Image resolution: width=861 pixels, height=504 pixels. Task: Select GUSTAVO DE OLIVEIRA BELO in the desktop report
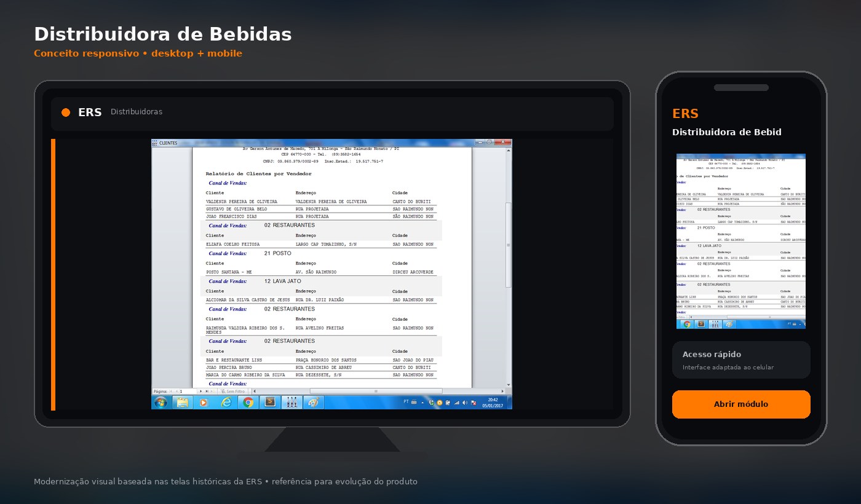point(237,209)
